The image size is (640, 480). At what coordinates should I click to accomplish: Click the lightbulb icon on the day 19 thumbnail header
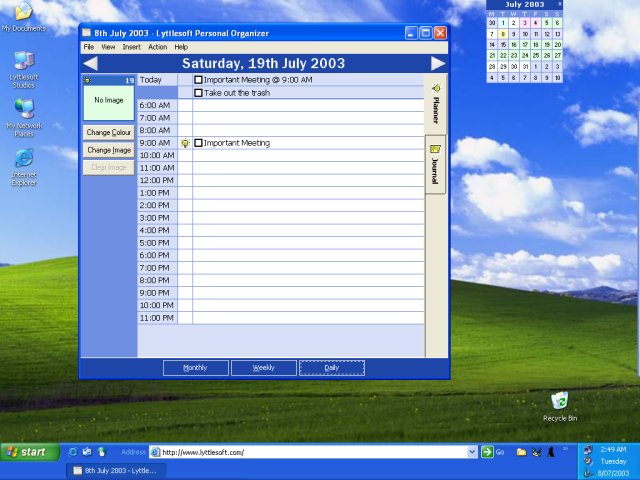click(87, 80)
